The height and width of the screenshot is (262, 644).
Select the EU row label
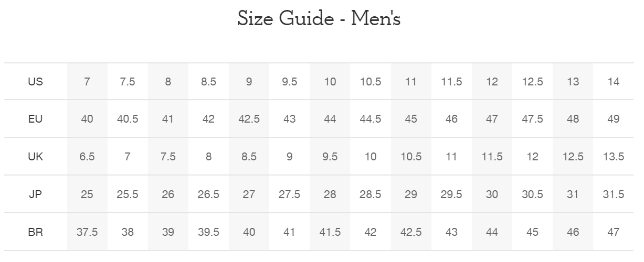click(36, 119)
